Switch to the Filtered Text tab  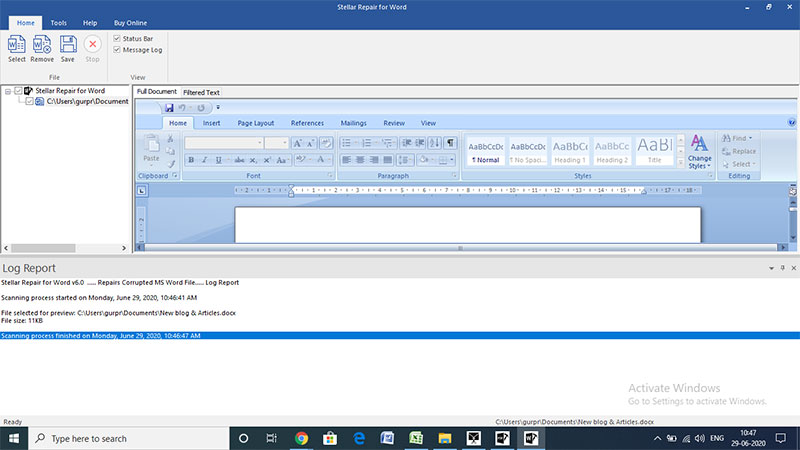201,92
